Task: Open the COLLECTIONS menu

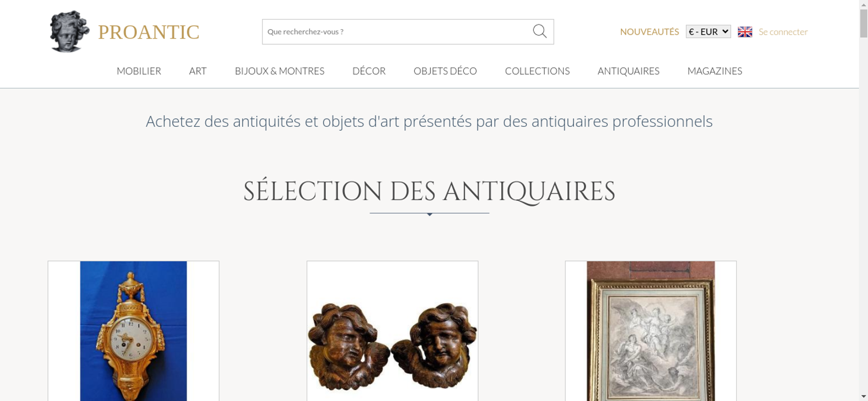Action: 537,71
